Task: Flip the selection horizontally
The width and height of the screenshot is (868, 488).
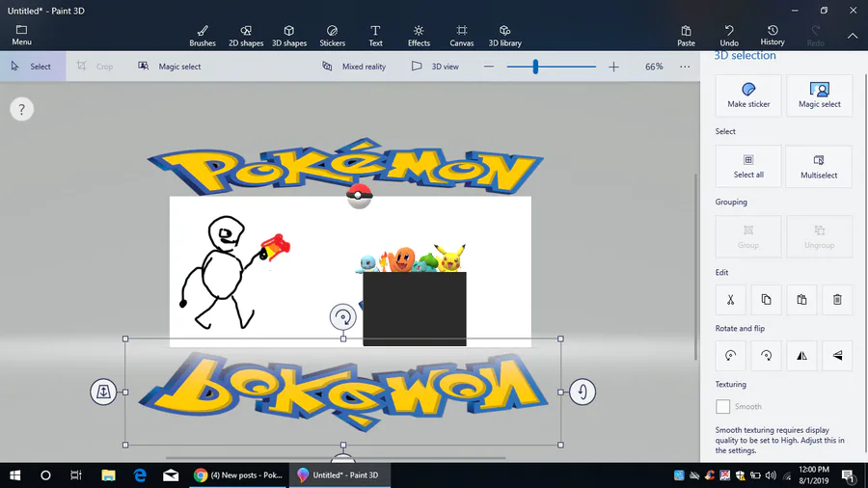Action: (801, 355)
